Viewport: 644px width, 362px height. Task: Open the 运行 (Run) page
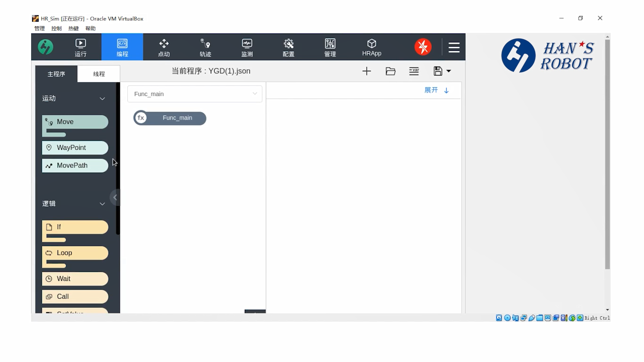point(81,47)
